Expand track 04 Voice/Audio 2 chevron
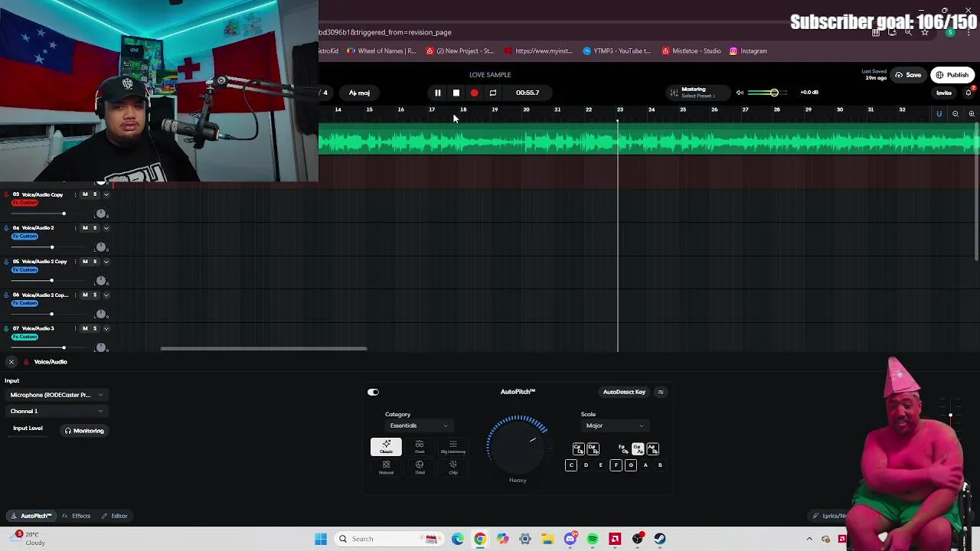980x551 pixels. coord(106,228)
